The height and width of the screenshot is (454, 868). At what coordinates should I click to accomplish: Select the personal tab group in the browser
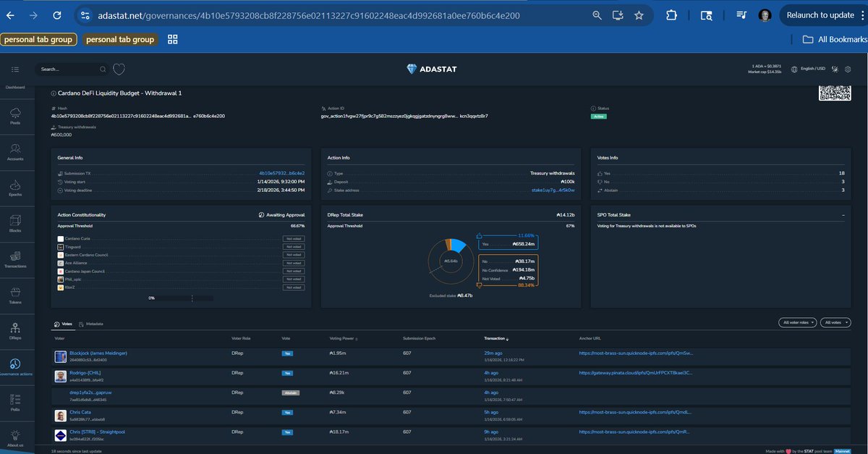[38, 39]
